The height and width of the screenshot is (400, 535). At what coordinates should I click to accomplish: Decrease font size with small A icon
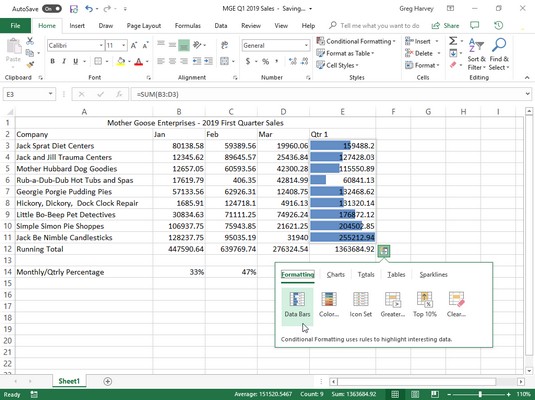point(146,45)
